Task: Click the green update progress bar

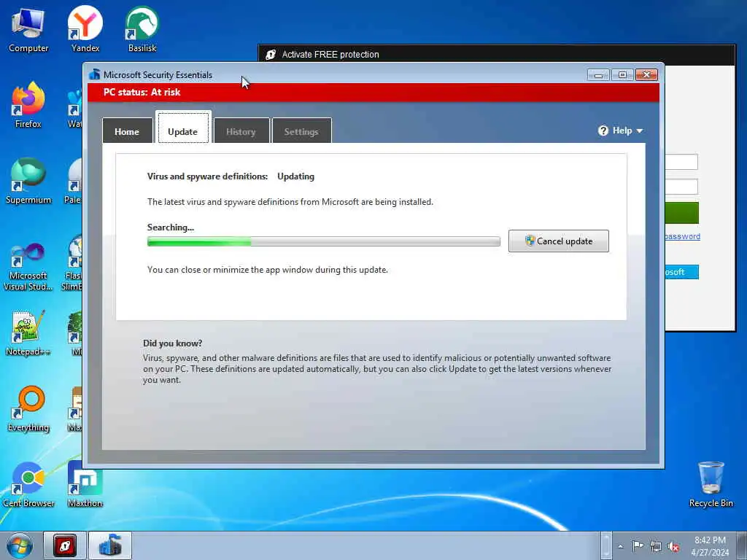Action: [323, 241]
